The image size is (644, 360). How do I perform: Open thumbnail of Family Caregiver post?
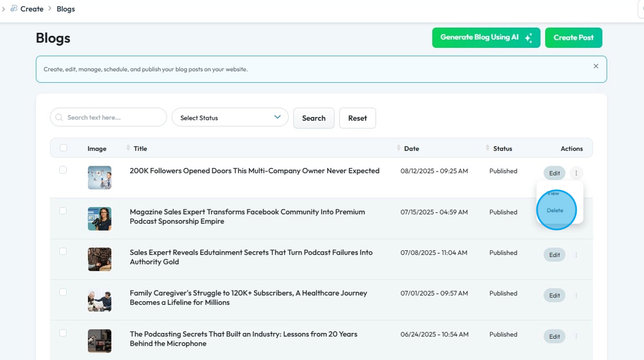click(99, 300)
